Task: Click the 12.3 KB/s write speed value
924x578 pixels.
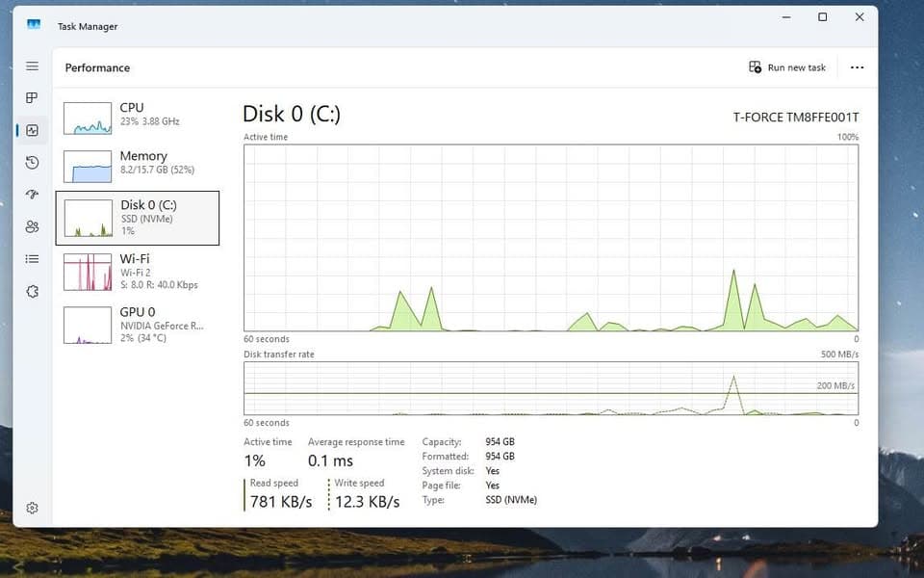Action: pyautogui.click(x=367, y=502)
